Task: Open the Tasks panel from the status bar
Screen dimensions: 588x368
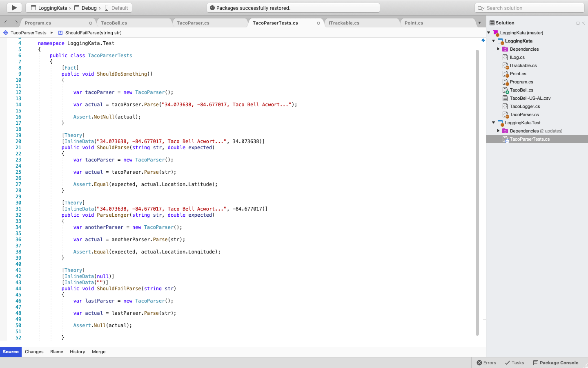Action: (x=514, y=363)
